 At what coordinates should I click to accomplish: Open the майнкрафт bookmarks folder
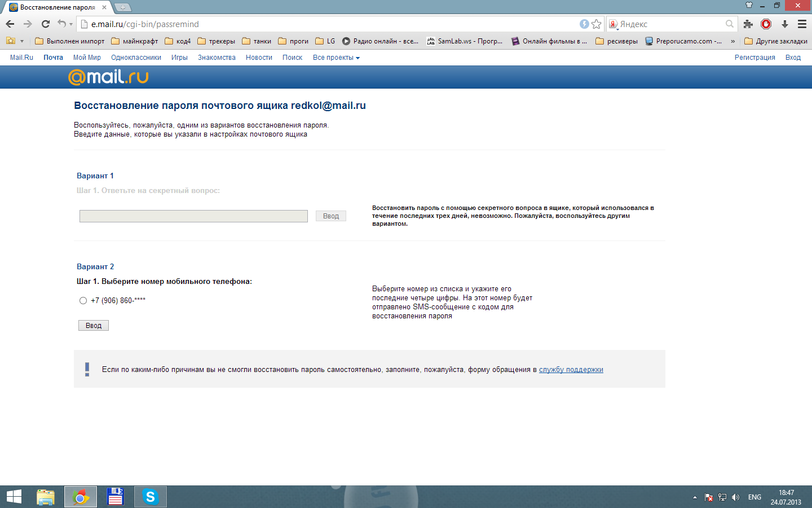coord(135,41)
